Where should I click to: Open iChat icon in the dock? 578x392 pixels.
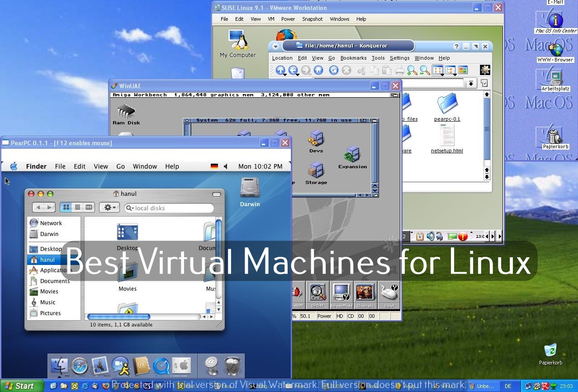pos(121,366)
